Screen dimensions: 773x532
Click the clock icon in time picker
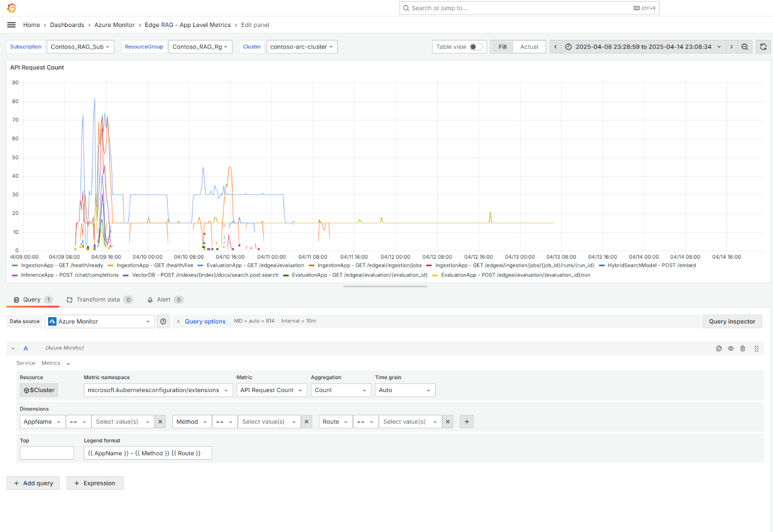coord(569,47)
